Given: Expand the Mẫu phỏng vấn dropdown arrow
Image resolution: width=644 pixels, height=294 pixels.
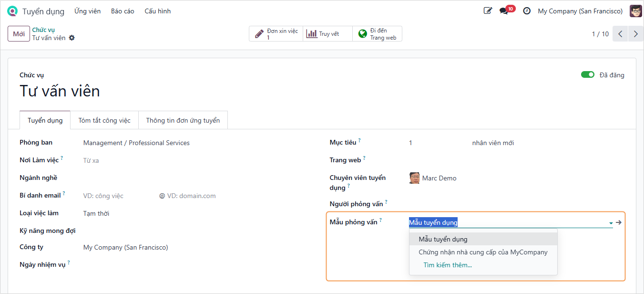Looking at the screenshot, I should pos(611,223).
